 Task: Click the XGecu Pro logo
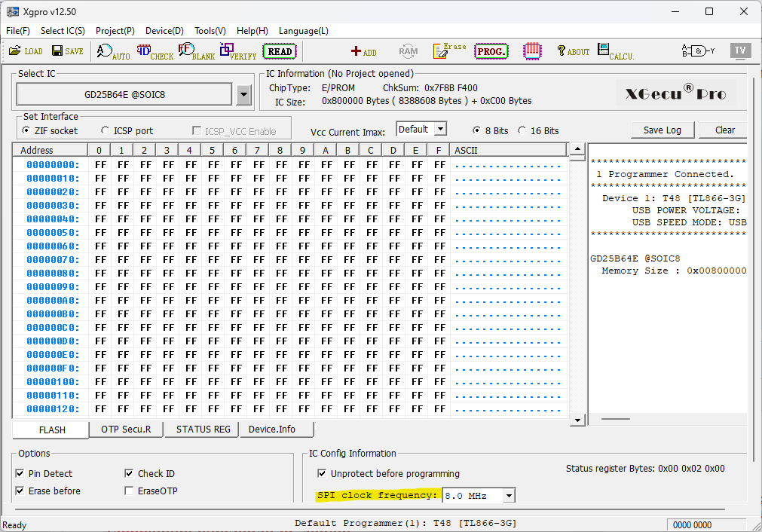click(x=675, y=93)
